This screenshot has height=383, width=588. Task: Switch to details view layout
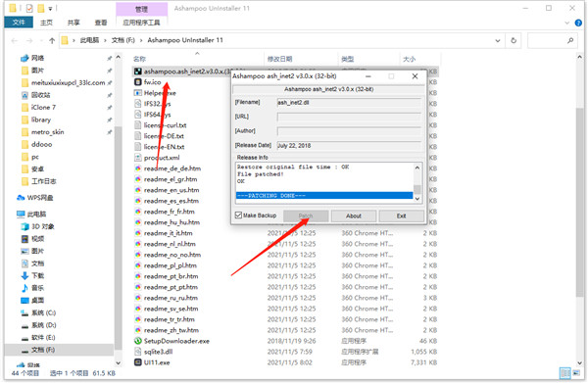(564, 373)
